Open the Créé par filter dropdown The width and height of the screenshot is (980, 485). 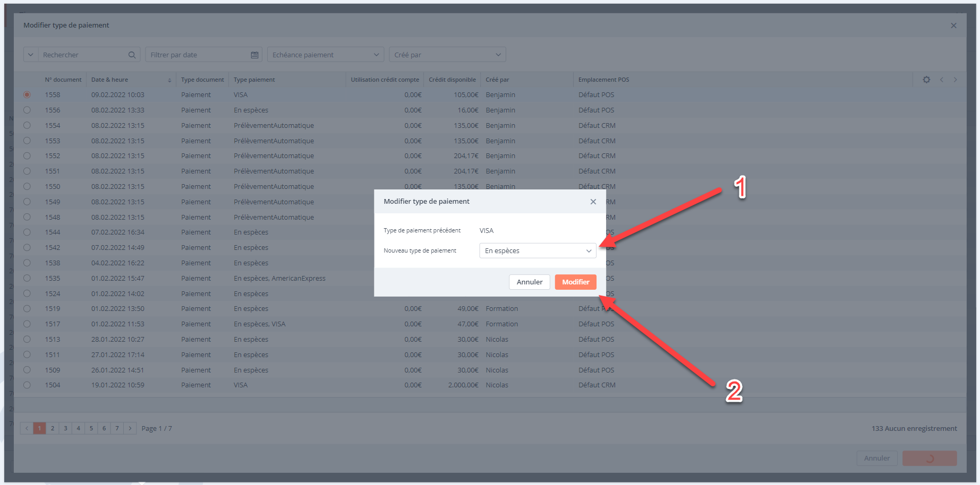click(x=447, y=55)
